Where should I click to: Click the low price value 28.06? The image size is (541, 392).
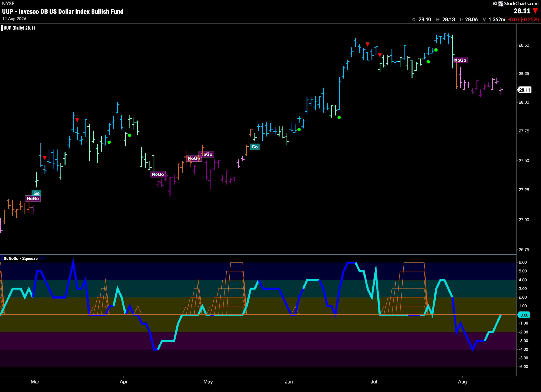tap(471, 19)
